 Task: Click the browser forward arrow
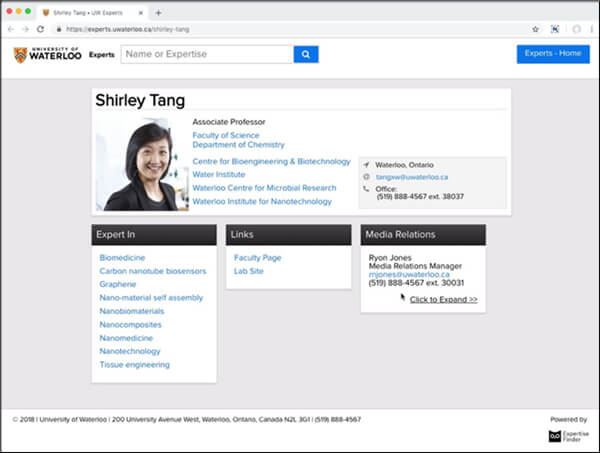point(25,29)
